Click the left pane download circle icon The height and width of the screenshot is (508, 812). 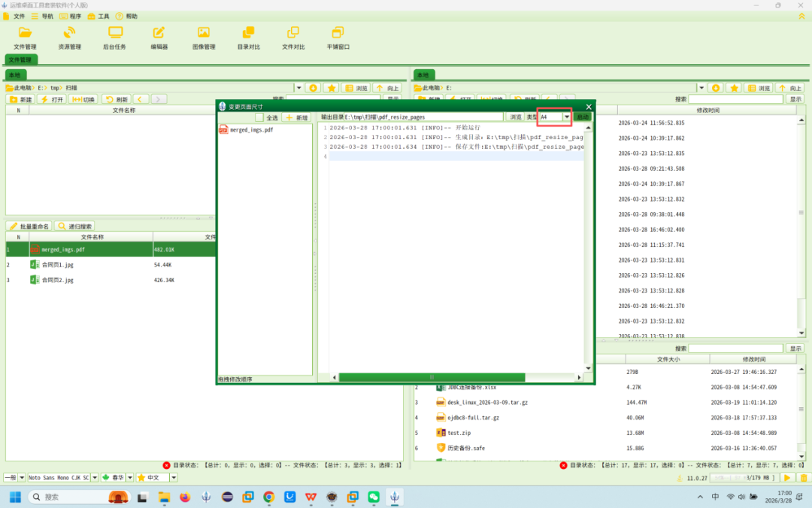pyautogui.click(x=314, y=87)
